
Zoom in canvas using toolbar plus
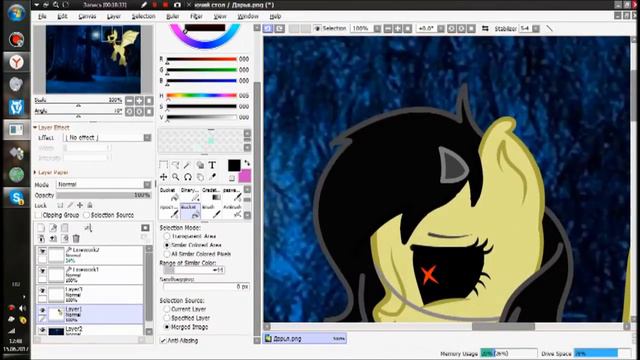pyautogui.click(x=398, y=29)
